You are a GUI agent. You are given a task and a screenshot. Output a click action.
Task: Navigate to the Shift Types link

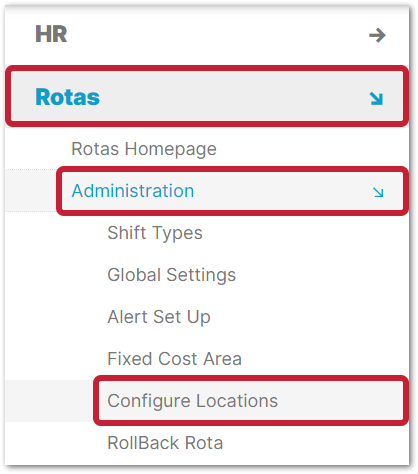[x=155, y=233]
